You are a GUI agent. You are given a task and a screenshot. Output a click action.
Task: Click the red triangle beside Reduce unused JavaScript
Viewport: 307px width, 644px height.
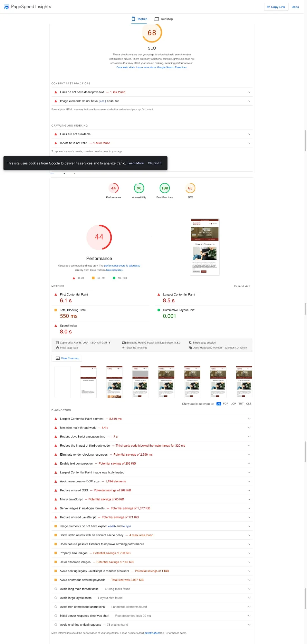[56, 517]
